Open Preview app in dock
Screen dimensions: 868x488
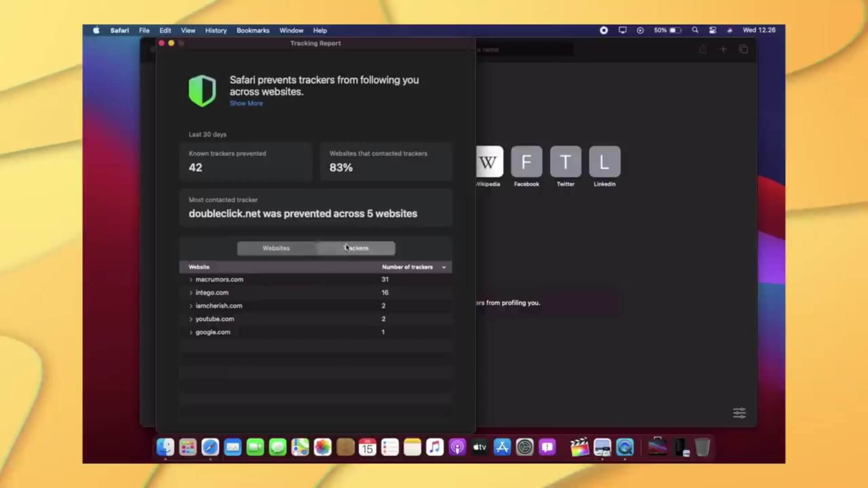coord(602,447)
